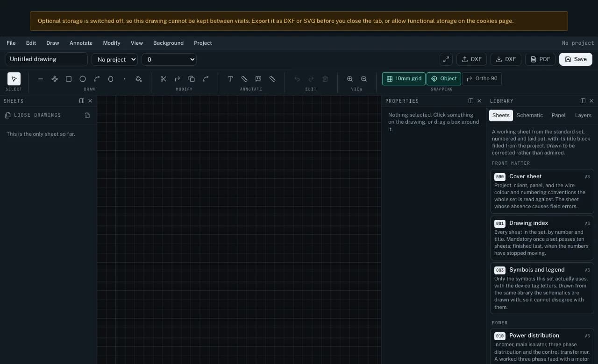Dock toggle icon in Sheets panel header
This screenshot has height=364, width=598.
(x=82, y=101)
